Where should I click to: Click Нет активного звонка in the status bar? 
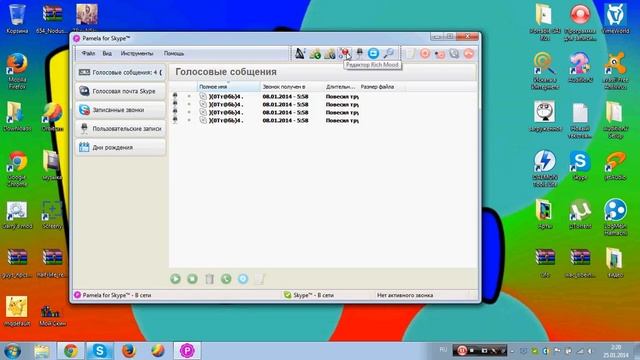pyautogui.click(x=405, y=295)
